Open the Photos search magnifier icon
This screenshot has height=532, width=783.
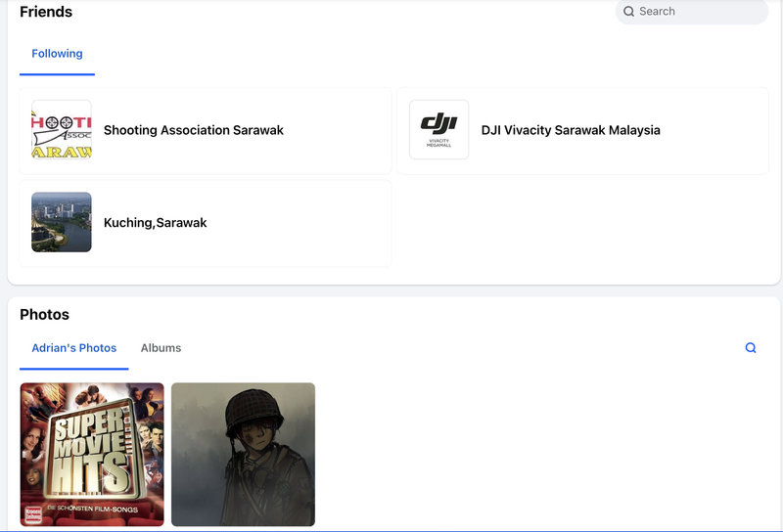tap(751, 348)
